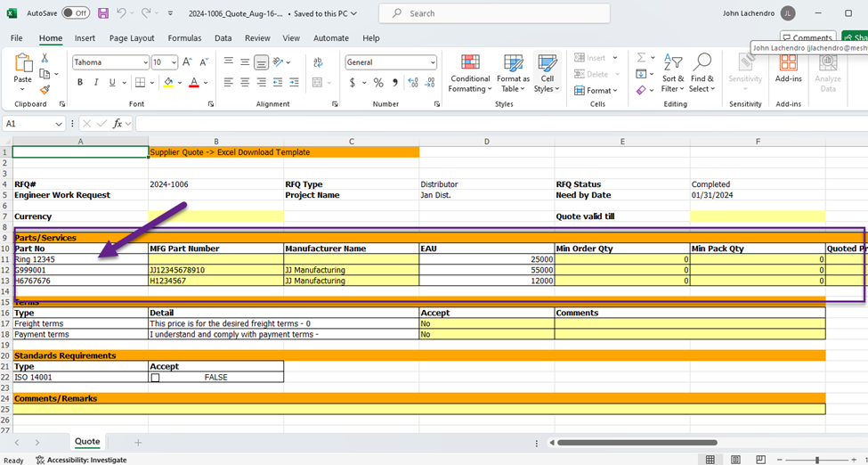Click the Search box in title bar
The height and width of the screenshot is (465, 868).
coord(494,13)
